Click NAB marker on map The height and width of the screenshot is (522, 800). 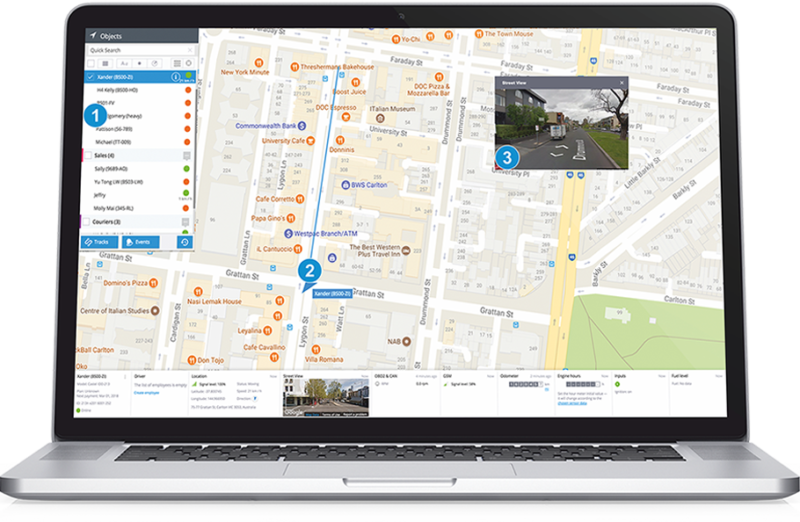[407, 341]
